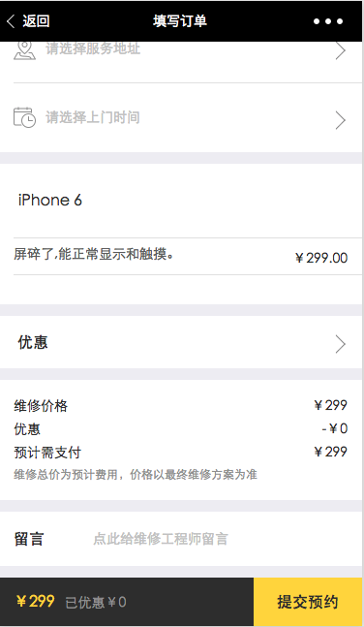The width and height of the screenshot is (364, 627).
Task: Tap the ¥299.00 fault price
Action: pos(321,258)
